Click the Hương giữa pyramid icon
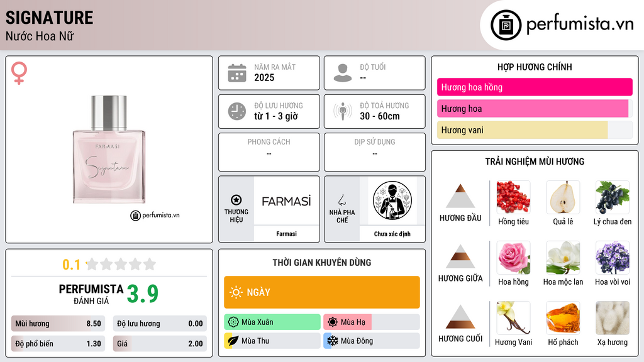Viewport: 644px width, 362px height. [x=460, y=256]
